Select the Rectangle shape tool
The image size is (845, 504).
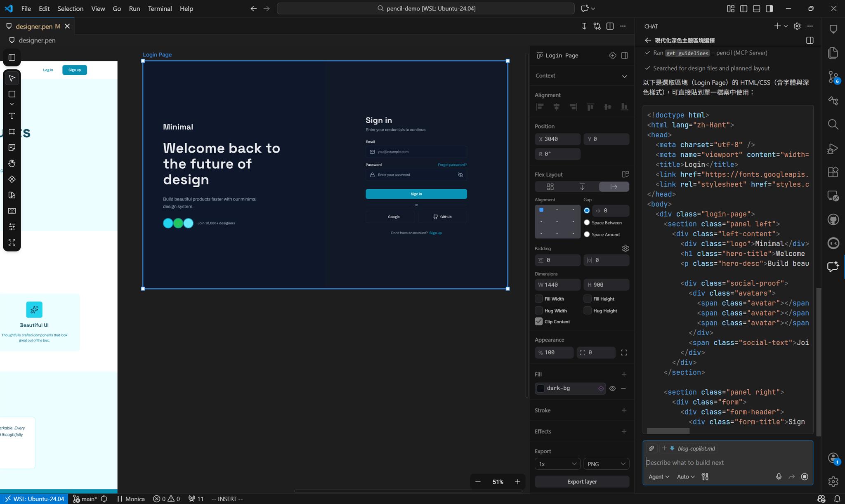point(12,94)
